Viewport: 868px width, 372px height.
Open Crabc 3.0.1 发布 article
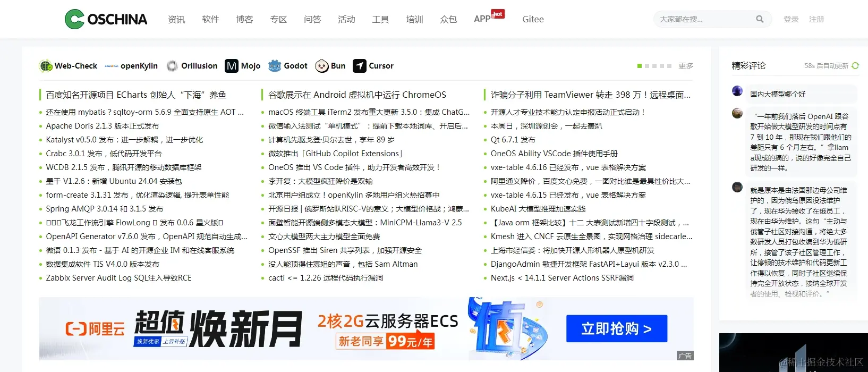[x=104, y=154]
